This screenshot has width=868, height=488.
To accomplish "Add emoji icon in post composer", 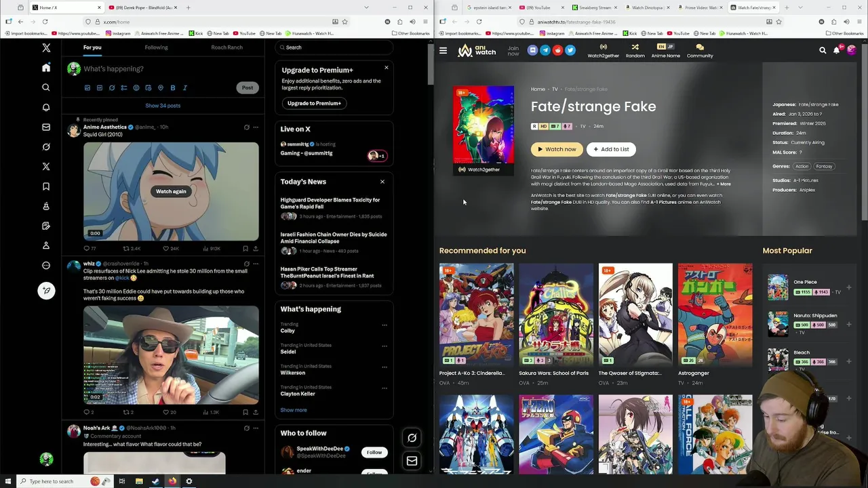I will 136,87.
